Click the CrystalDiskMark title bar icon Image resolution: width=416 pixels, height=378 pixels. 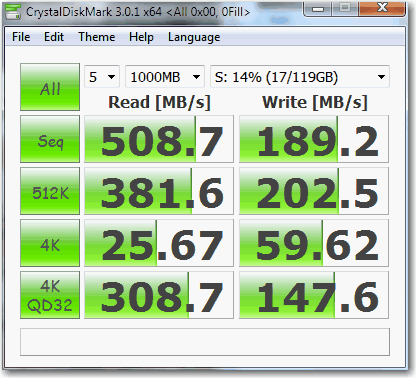[13, 12]
